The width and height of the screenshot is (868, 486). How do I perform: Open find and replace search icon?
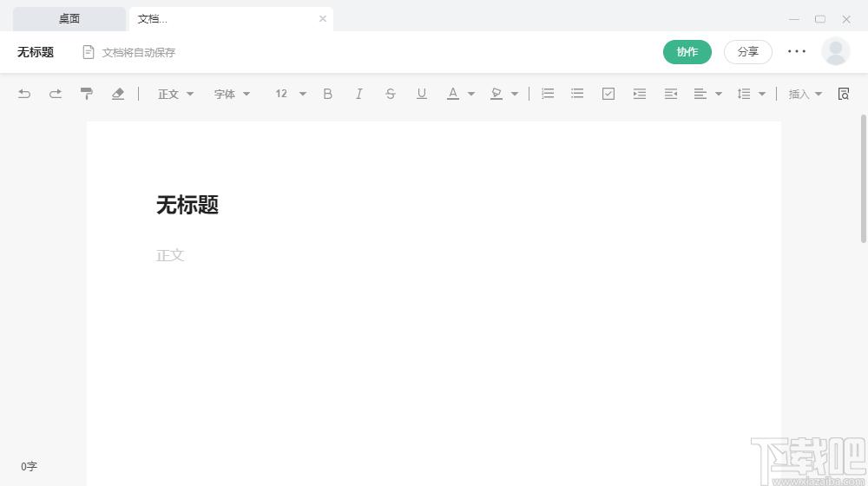coord(843,94)
